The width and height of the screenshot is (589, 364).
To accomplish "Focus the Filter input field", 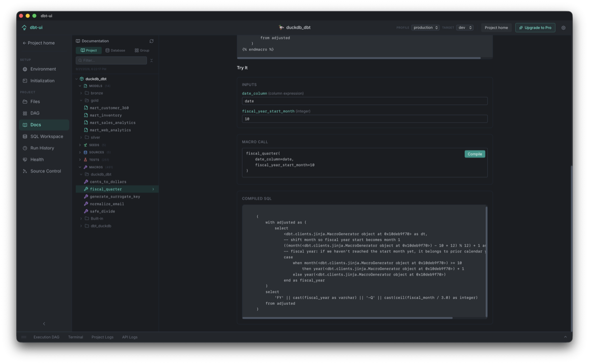I will (x=111, y=60).
